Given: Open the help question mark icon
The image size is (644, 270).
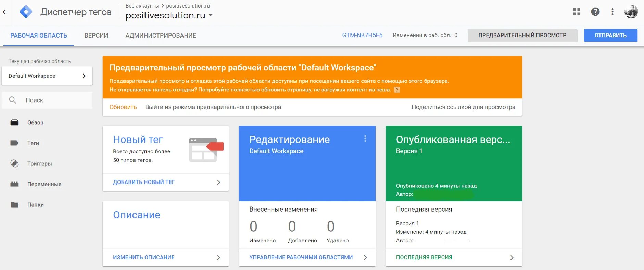Looking at the screenshot, I should (595, 12).
